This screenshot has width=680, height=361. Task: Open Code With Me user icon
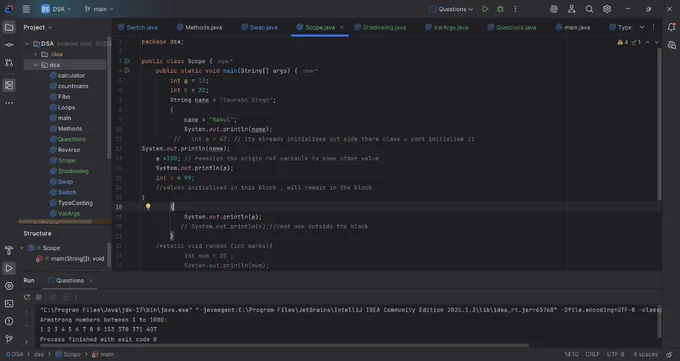pos(572,9)
